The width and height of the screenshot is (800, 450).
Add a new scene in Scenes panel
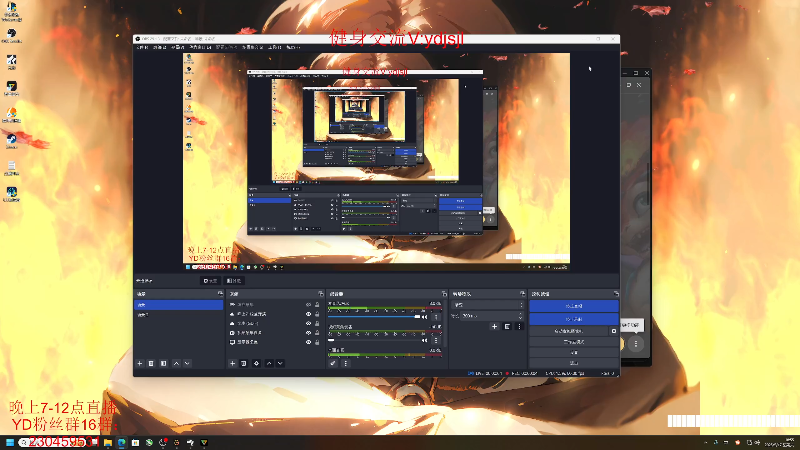[140, 363]
